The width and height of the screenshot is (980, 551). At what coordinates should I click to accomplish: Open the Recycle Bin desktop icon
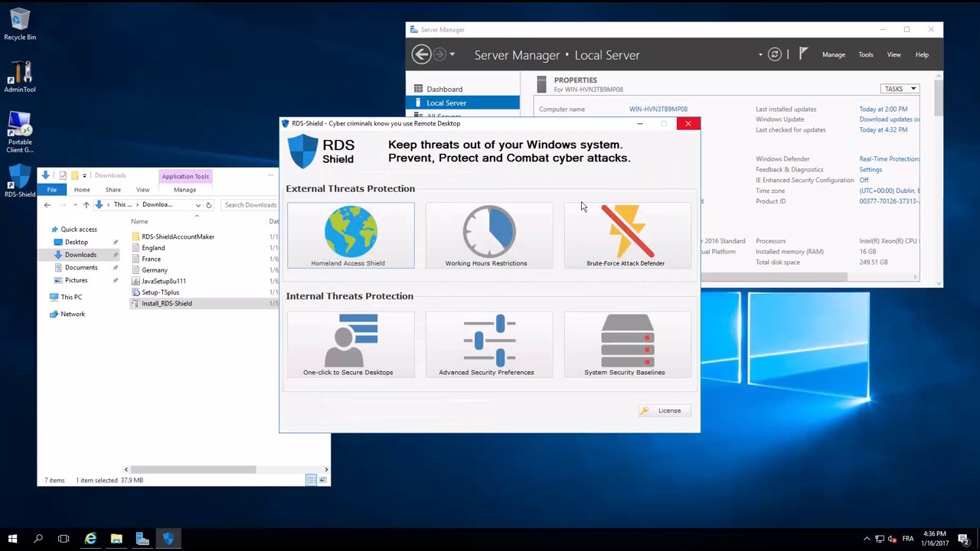click(20, 24)
